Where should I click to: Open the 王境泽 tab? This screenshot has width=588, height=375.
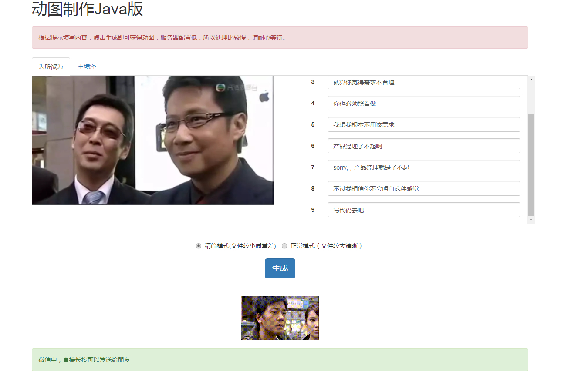pyautogui.click(x=87, y=67)
